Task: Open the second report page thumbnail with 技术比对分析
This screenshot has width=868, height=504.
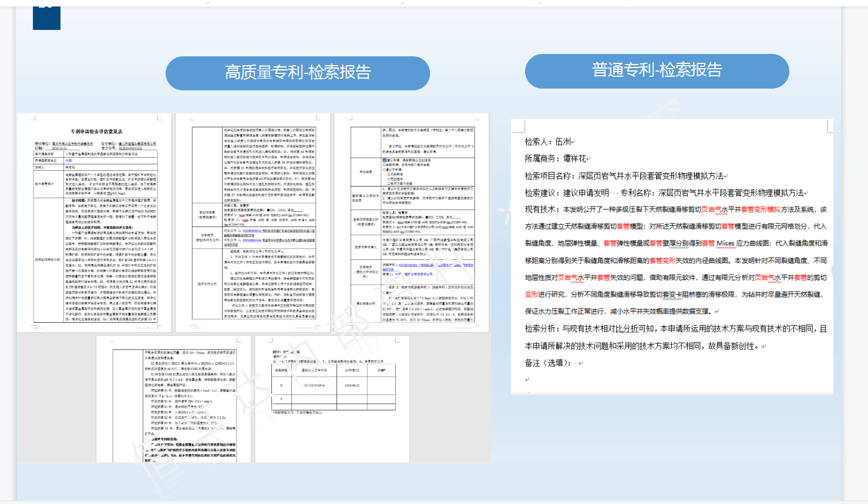Action: (254, 223)
